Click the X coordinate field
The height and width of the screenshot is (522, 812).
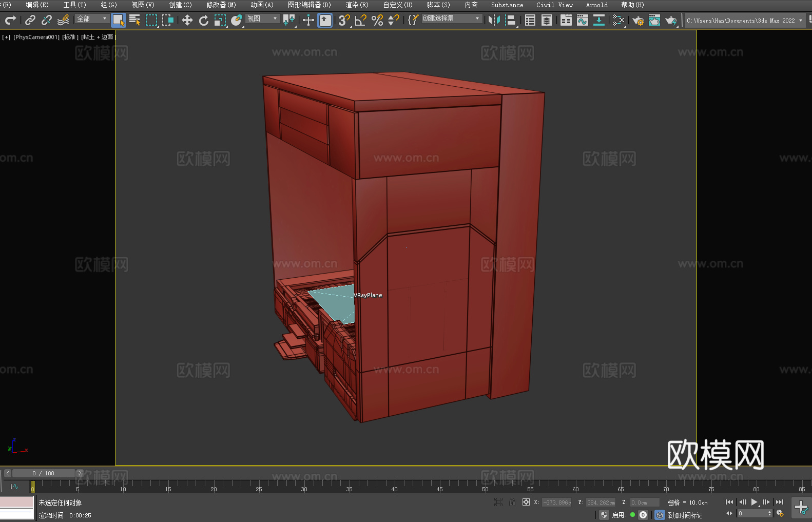[x=557, y=502]
